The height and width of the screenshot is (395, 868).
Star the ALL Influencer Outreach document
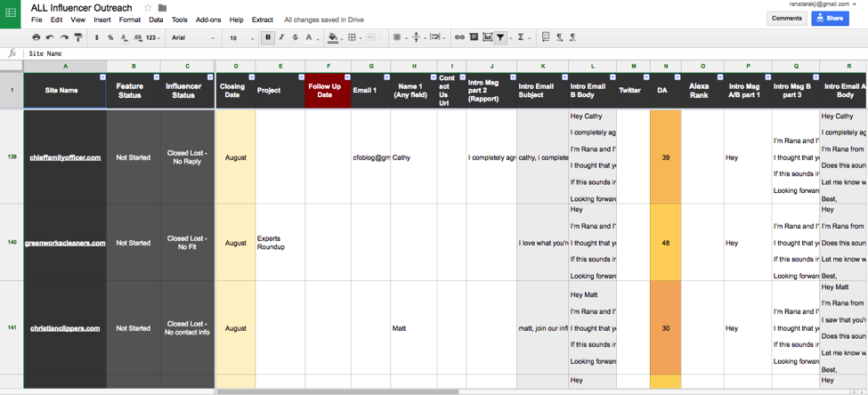147,8
